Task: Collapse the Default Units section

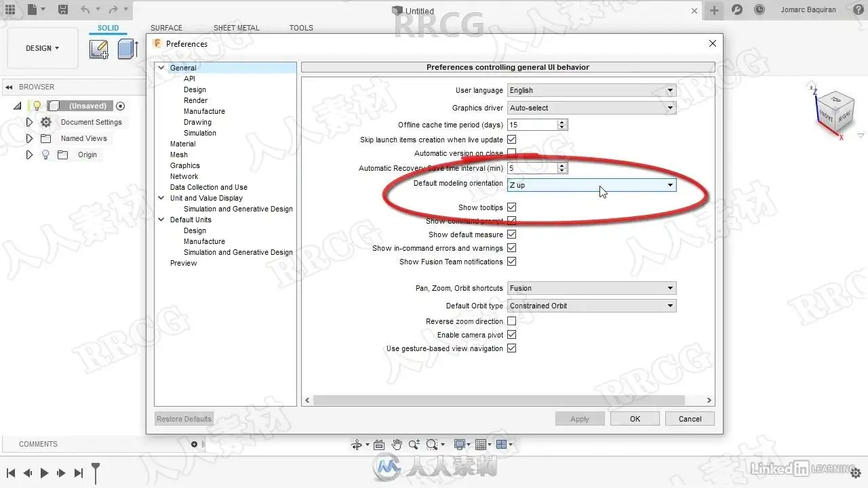Action: (161, 220)
